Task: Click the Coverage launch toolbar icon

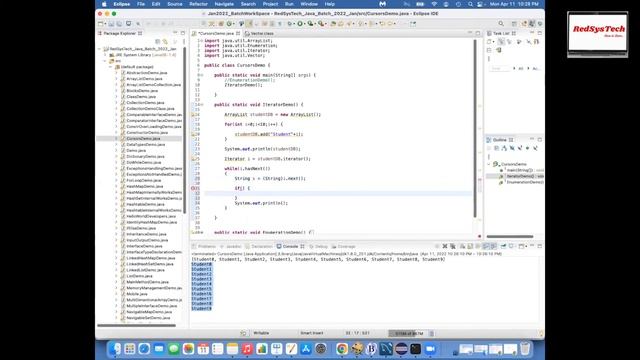Action: (x=310, y=24)
